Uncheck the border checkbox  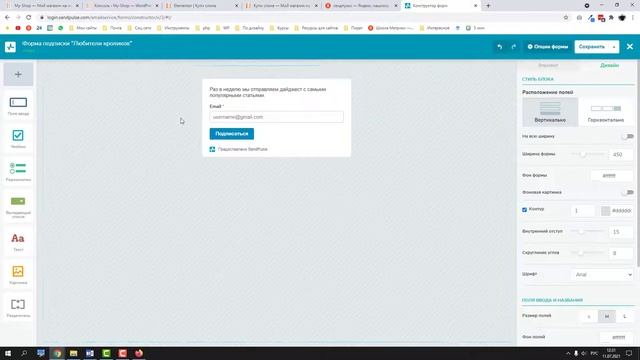524,210
